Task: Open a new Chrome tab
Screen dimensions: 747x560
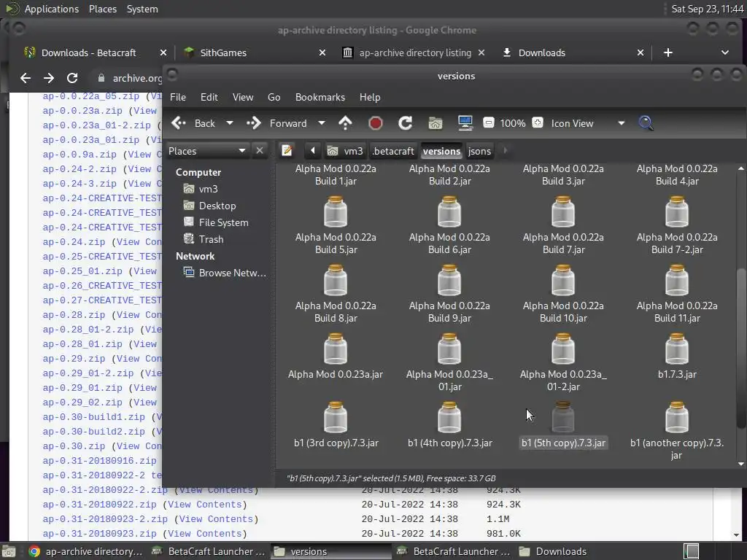Action: [668, 52]
